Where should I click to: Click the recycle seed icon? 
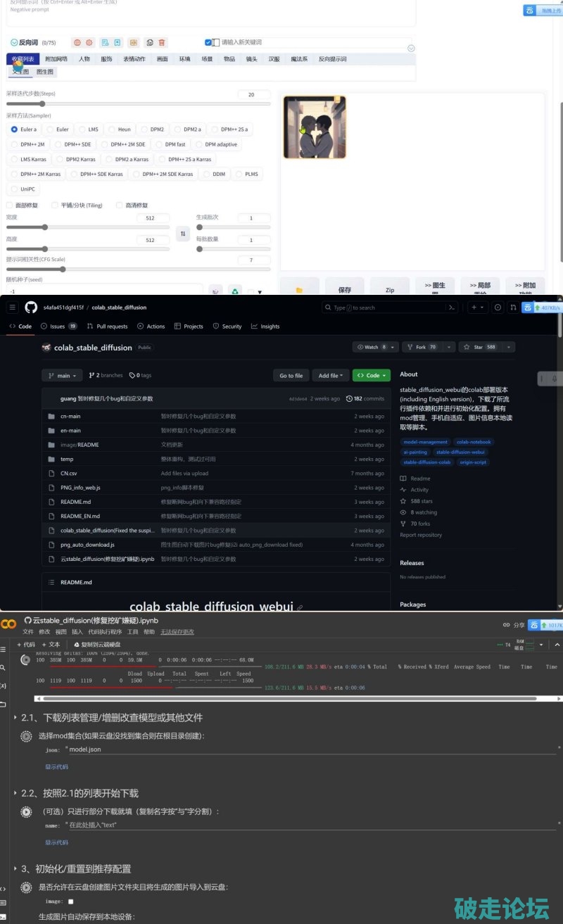pos(235,291)
